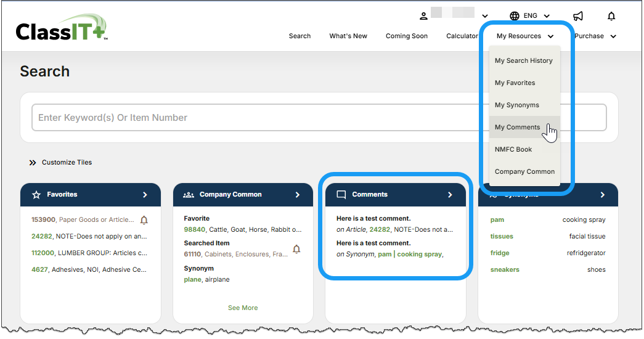Open Favorites tile arrow chevron
This screenshot has height=339, width=644.
pyautogui.click(x=145, y=195)
